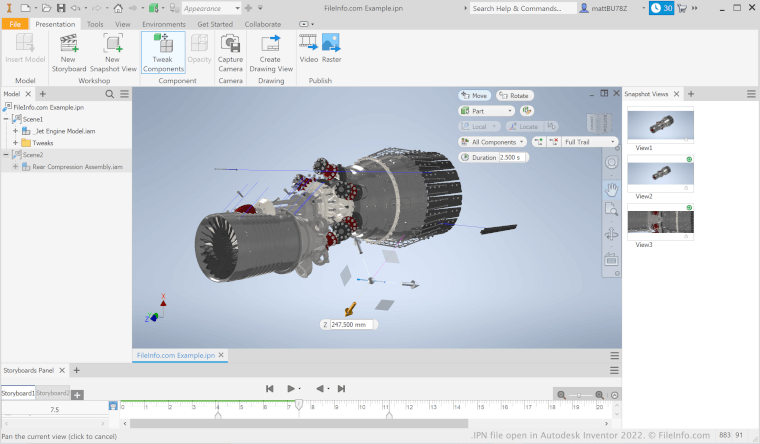Click New Snapshot View in ribbon
This screenshot has width=760, height=444.
click(113, 45)
